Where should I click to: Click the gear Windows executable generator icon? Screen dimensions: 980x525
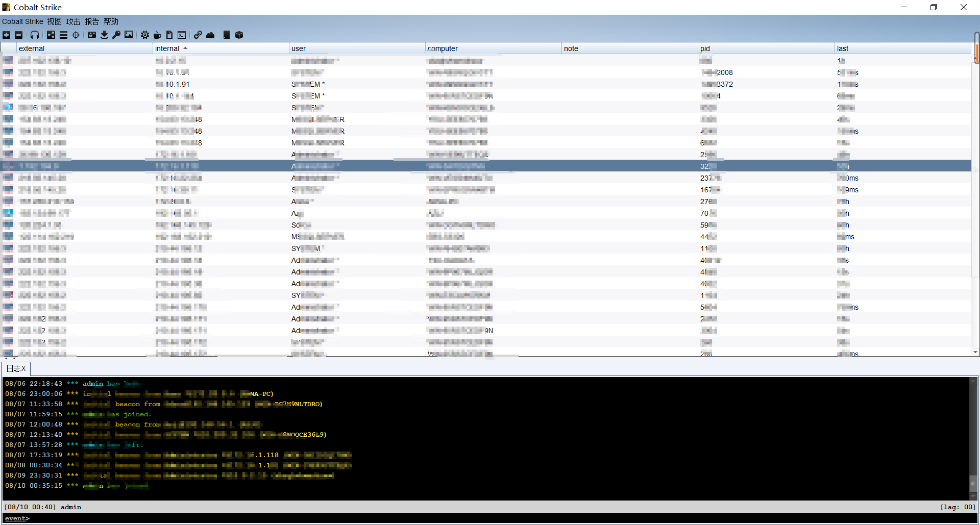tap(145, 35)
